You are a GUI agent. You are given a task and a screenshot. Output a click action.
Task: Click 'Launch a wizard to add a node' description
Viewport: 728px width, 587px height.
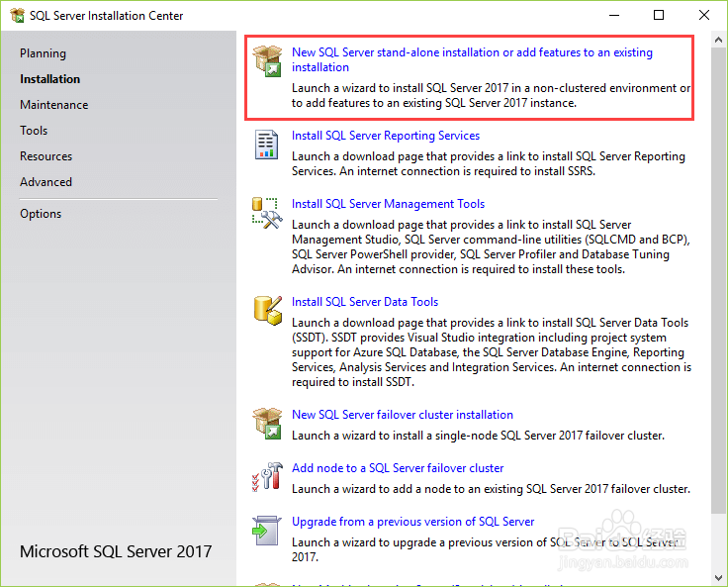pos(491,489)
